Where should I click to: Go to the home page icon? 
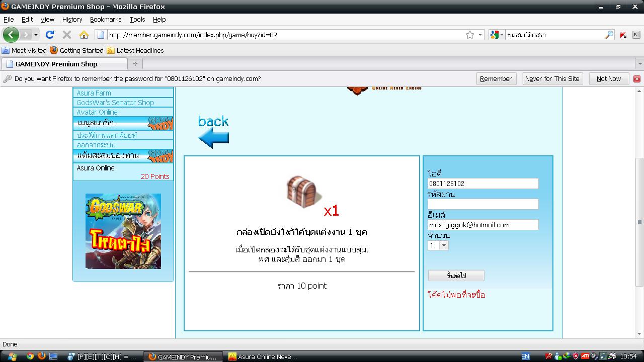click(84, 35)
